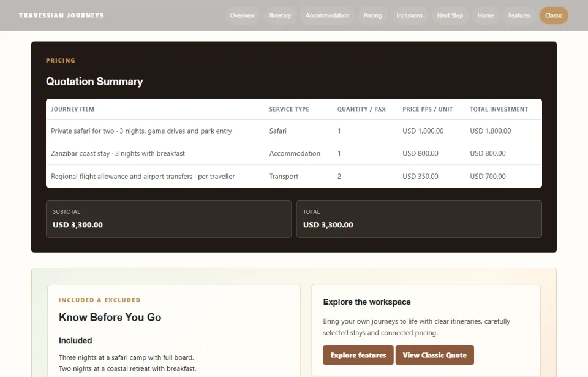
Task: Click the Quotation Summary heading
Action: coord(94,82)
